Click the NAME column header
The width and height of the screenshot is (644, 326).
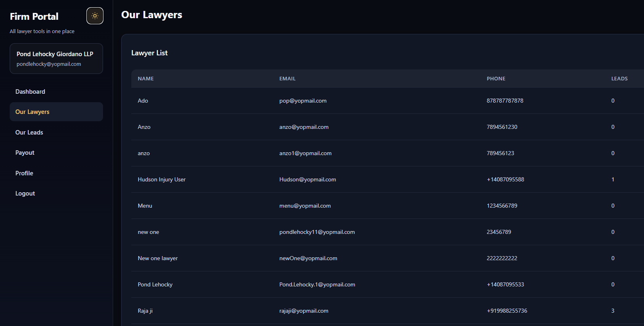coord(146,79)
